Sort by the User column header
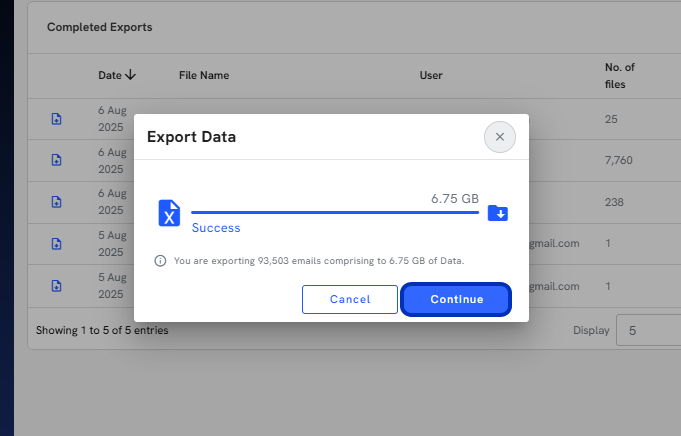Viewport: 681px width, 436px height. [431, 75]
